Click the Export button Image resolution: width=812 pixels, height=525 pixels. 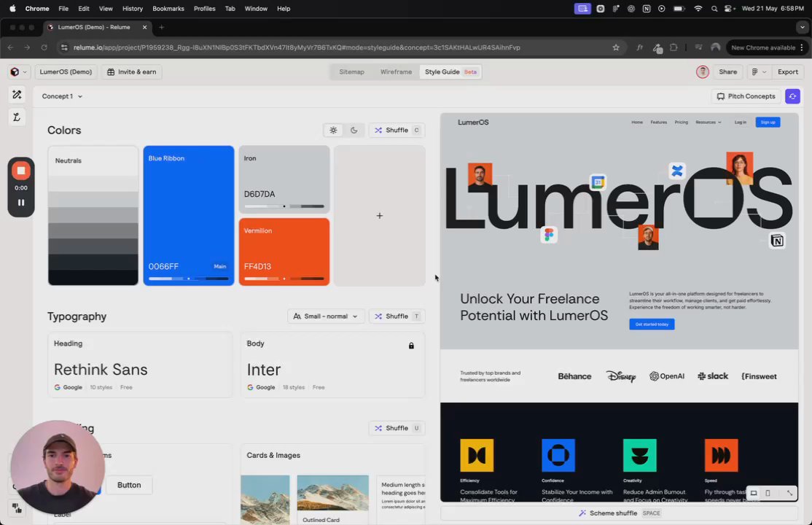[788, 72]
